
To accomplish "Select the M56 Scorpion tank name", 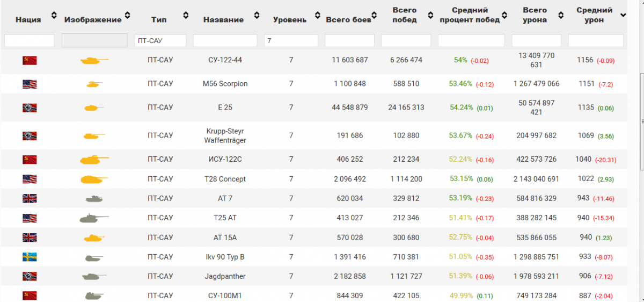I will (x=225, y=84).
